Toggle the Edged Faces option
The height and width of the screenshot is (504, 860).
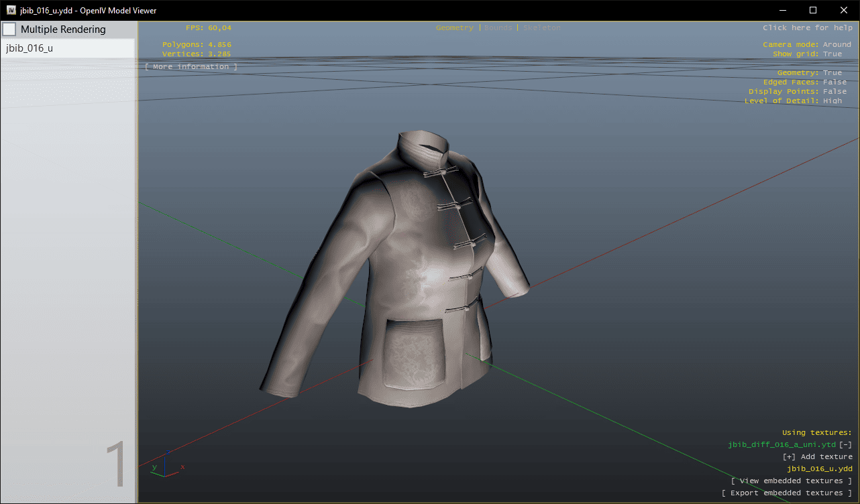[835, 82]
